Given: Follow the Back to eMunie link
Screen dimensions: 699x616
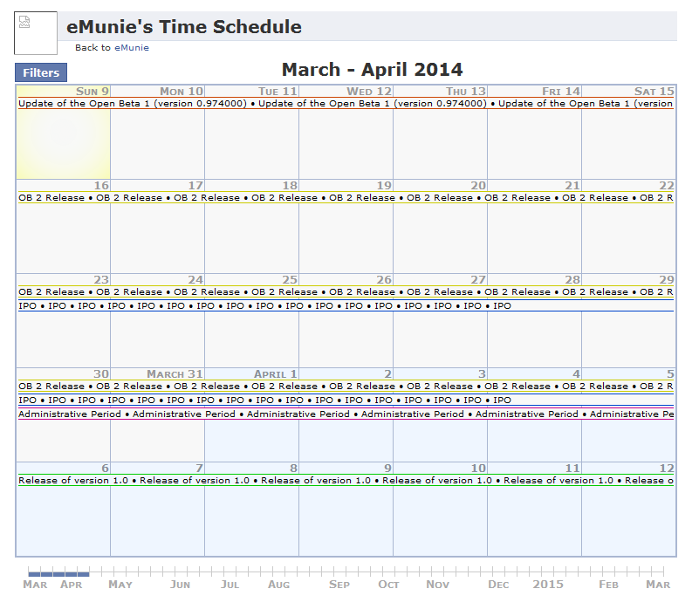Looking at the screenshot, I should (x=112, y=48).
